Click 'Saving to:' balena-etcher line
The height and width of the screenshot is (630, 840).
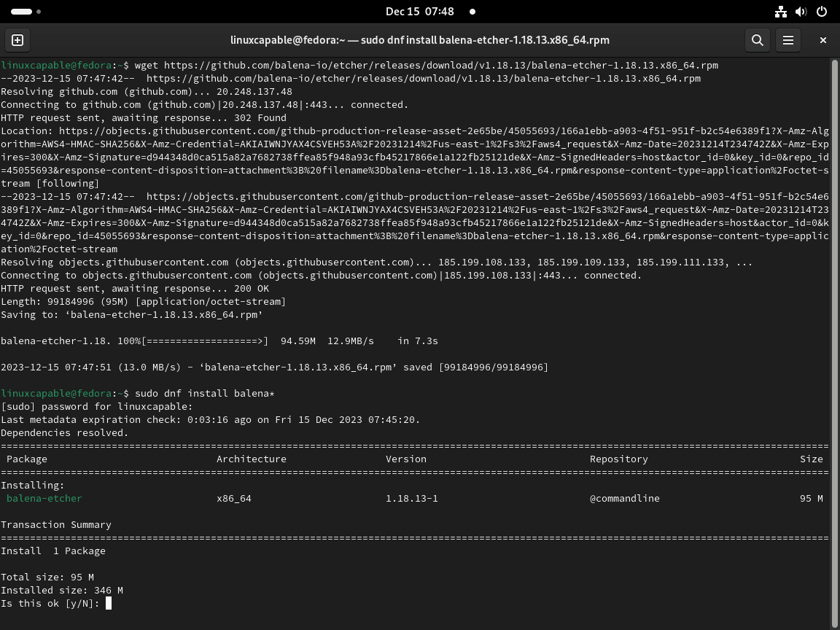pyautogui.click(x=132, y=314)
